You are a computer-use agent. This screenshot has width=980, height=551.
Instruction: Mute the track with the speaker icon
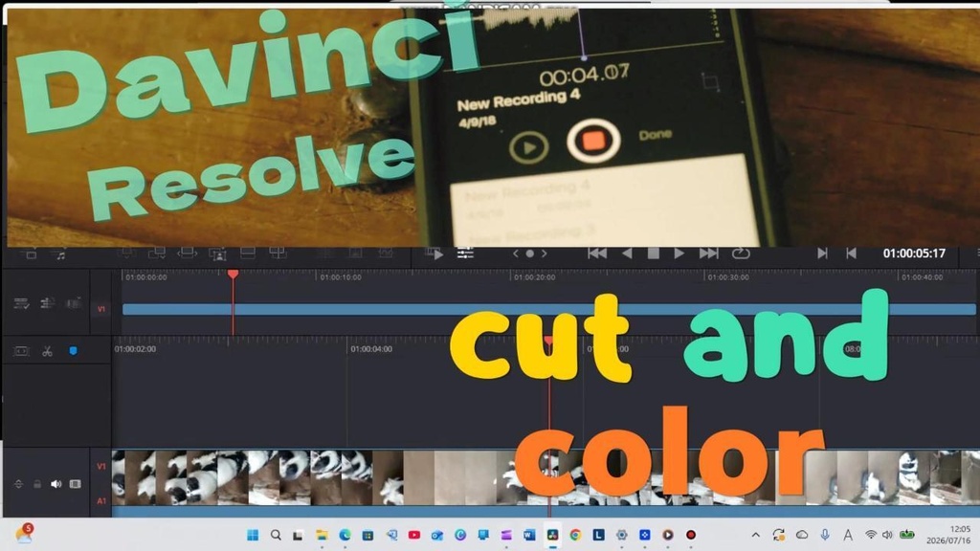pos(56,484)
